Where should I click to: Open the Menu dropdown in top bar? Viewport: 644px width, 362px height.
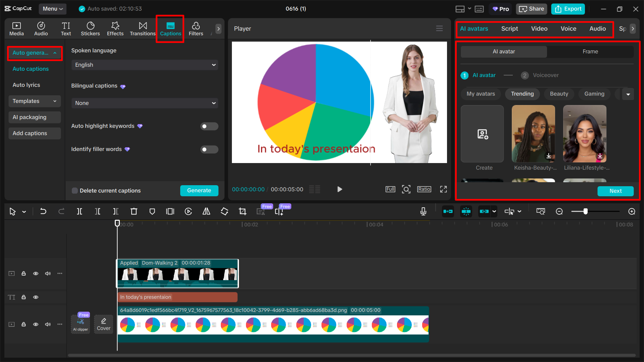(52, 9)
